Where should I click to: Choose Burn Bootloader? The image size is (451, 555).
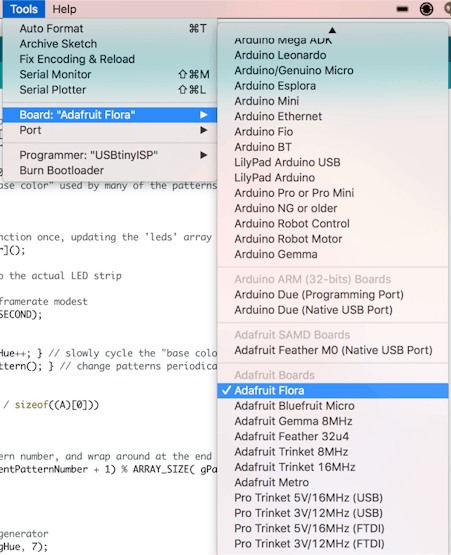(110, 171)
